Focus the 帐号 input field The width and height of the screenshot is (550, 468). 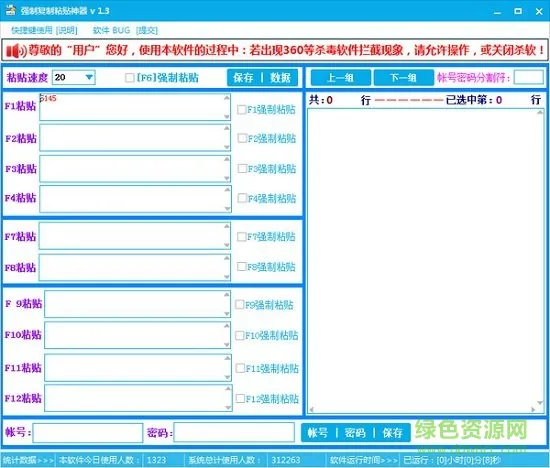[88, 433]
